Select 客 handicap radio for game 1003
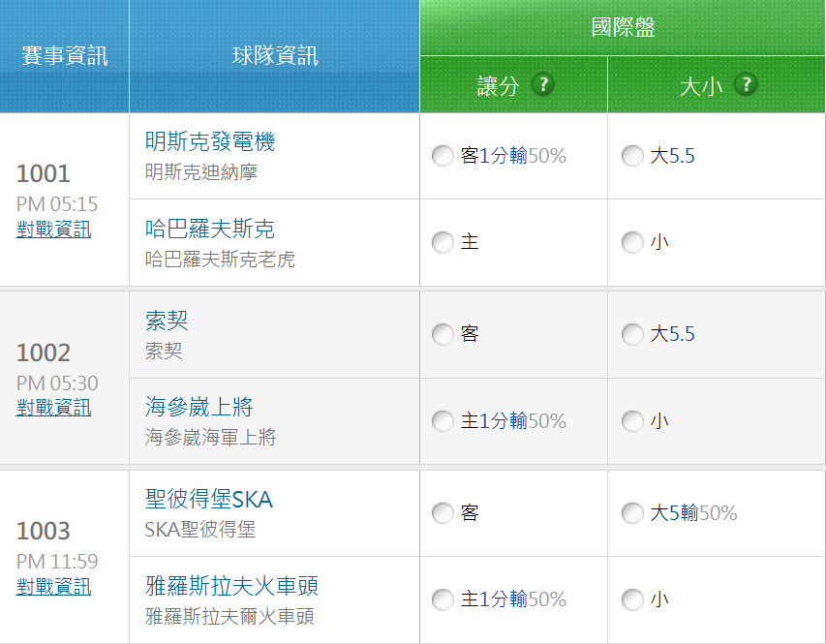This screenshot has height=644, width=826. pos(443,513)
